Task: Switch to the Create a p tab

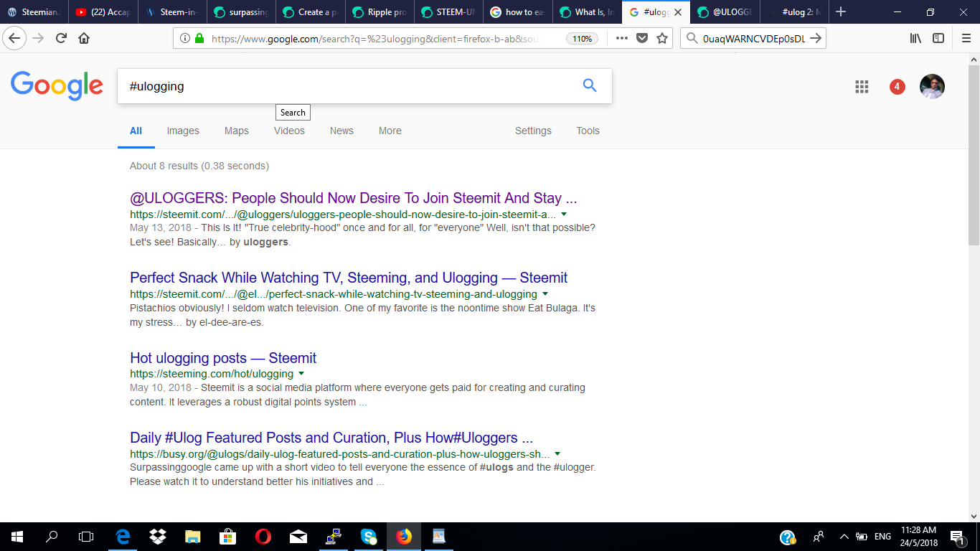Action: [x=310, y=12]
